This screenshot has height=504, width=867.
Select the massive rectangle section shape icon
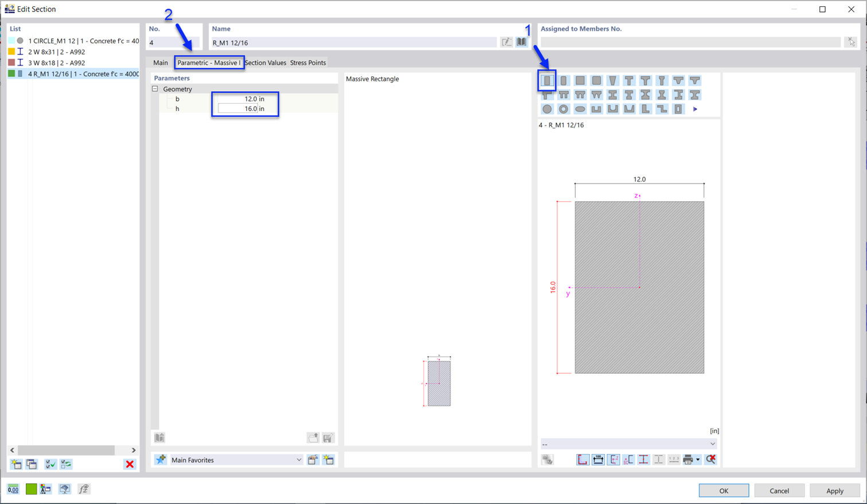click(x=547, y=81)
